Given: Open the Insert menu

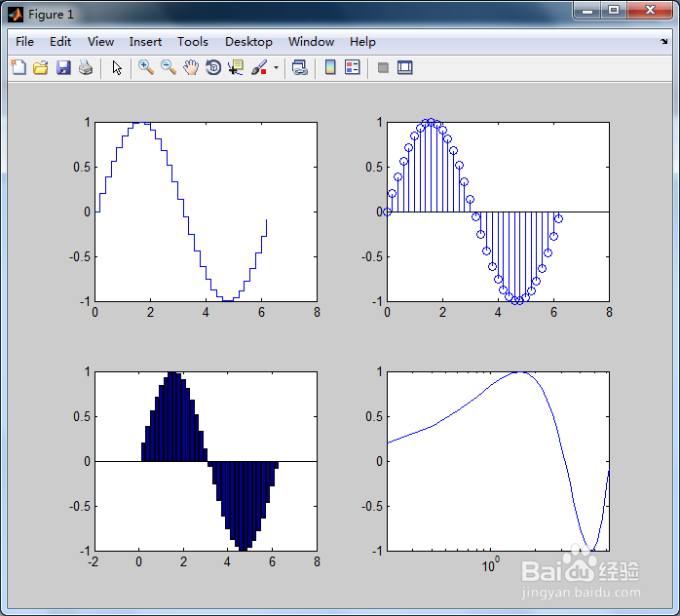Looking at the screenshot, I should (145, 42).
